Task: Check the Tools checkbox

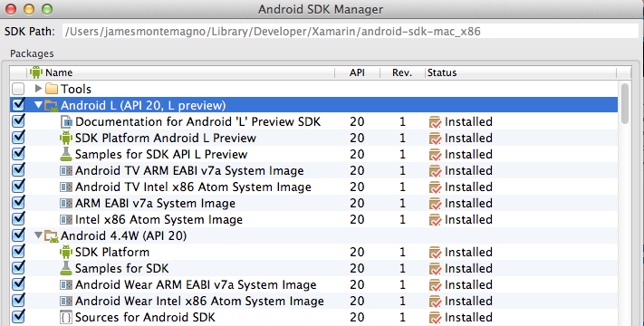Action: pyautogui.click(x=18, y=89)
